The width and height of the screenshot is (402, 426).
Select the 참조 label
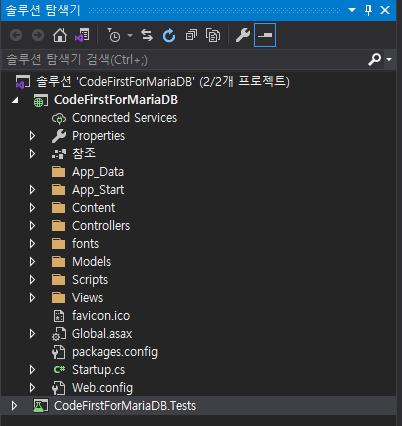coord(84,153)
